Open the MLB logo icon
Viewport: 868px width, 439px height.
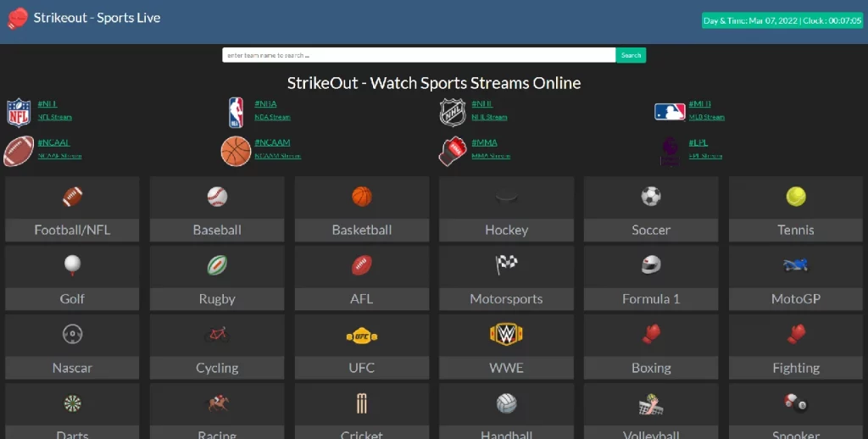[670, 112]
